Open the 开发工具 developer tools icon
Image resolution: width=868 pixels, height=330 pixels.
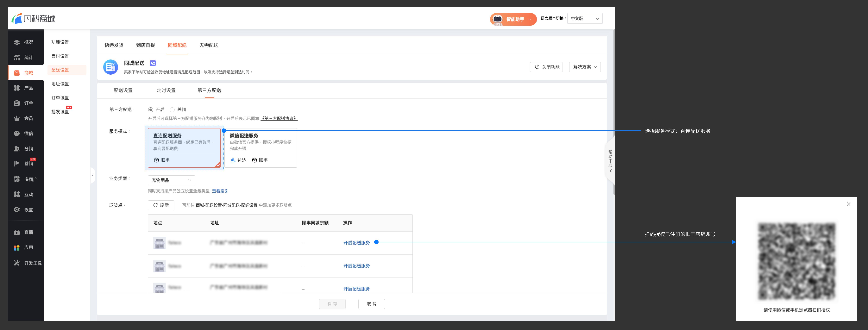tap(16, 263)
